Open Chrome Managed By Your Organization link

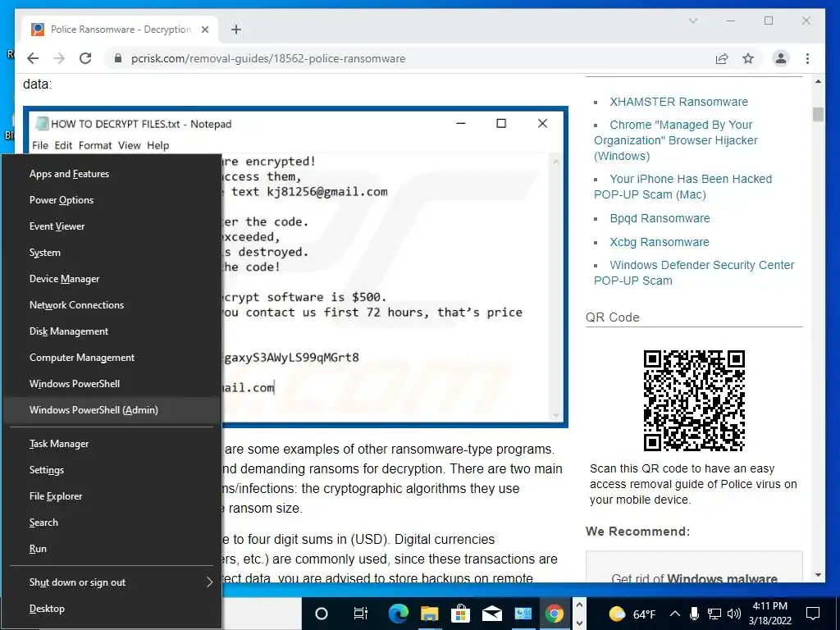676,140
